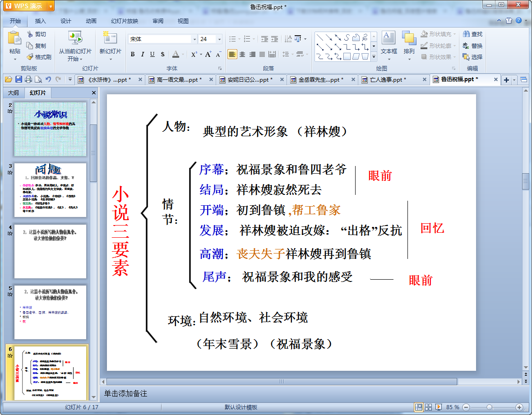
Task: Expand quick access toolbar customize arrow
Action: (x=70, y=79)
